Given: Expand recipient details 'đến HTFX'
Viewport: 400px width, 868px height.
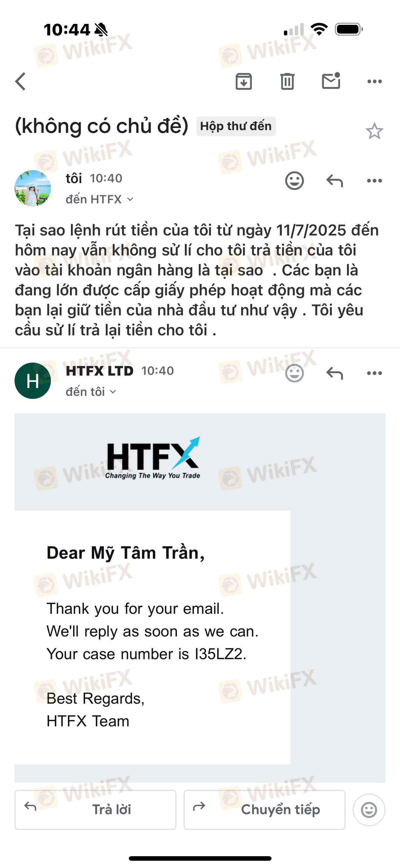Looking at the screenshot, I should click(x=100, y=199).
